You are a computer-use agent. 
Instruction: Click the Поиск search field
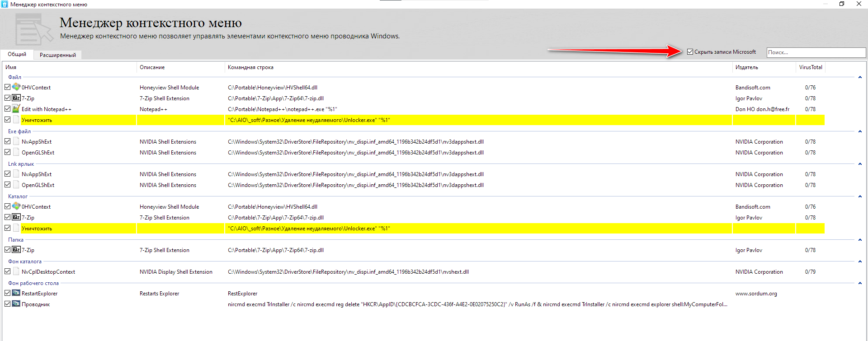[x=816, y=52]
